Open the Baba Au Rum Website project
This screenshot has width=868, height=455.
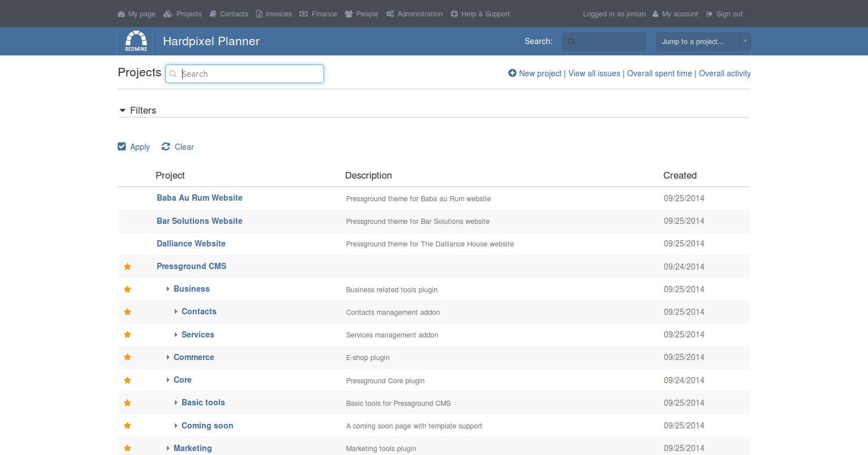pyautogui.click(x=200, y=198)
